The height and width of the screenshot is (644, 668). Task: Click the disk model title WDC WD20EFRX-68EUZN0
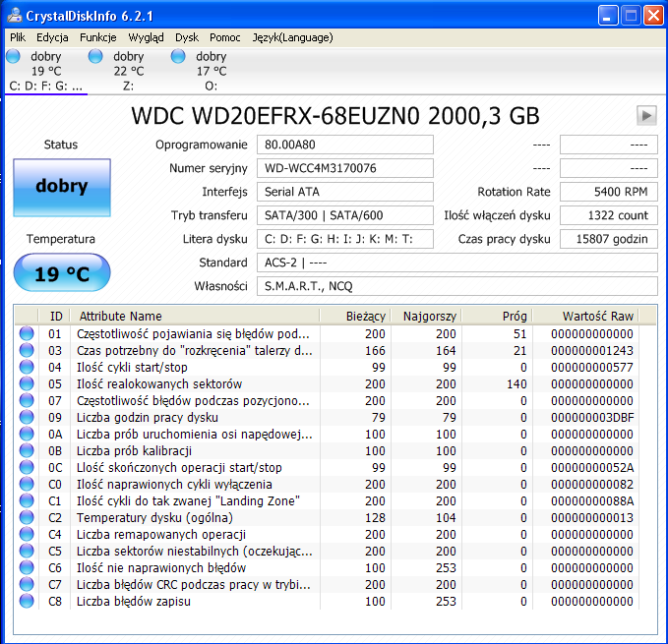(x=335, y=116)
